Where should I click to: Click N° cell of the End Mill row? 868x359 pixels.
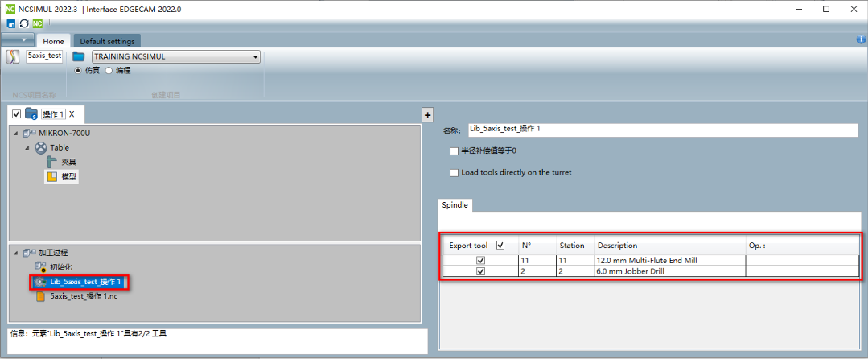click(537, 260)
